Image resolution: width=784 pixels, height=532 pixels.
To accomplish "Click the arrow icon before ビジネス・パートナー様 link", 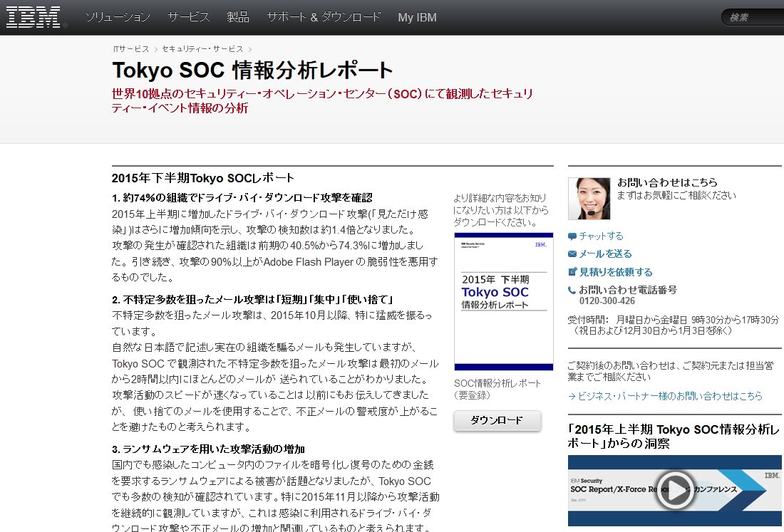I will tap(572, 397).
